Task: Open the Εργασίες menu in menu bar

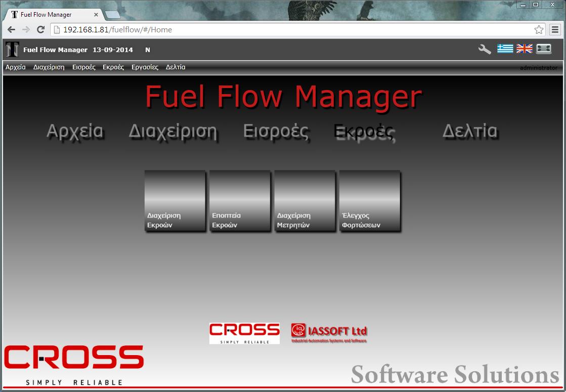Action: tap(145, 67)
